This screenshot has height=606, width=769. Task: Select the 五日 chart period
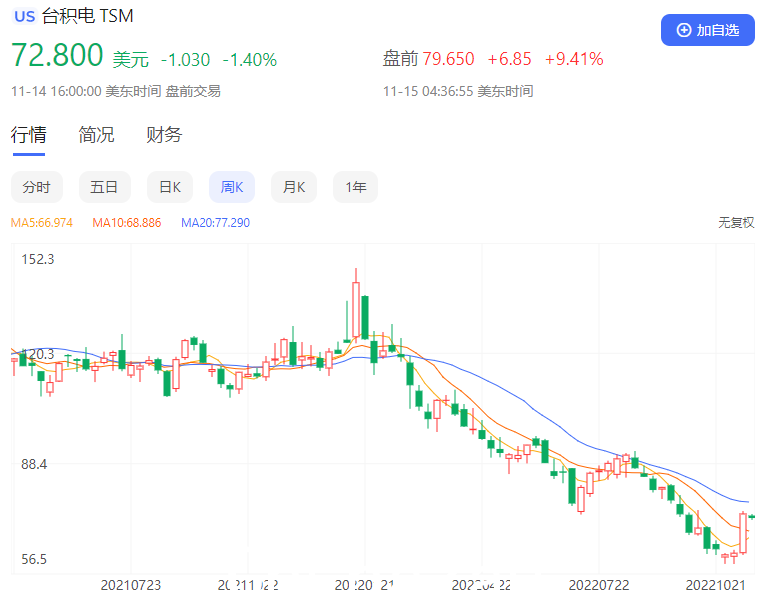[104, 187]
